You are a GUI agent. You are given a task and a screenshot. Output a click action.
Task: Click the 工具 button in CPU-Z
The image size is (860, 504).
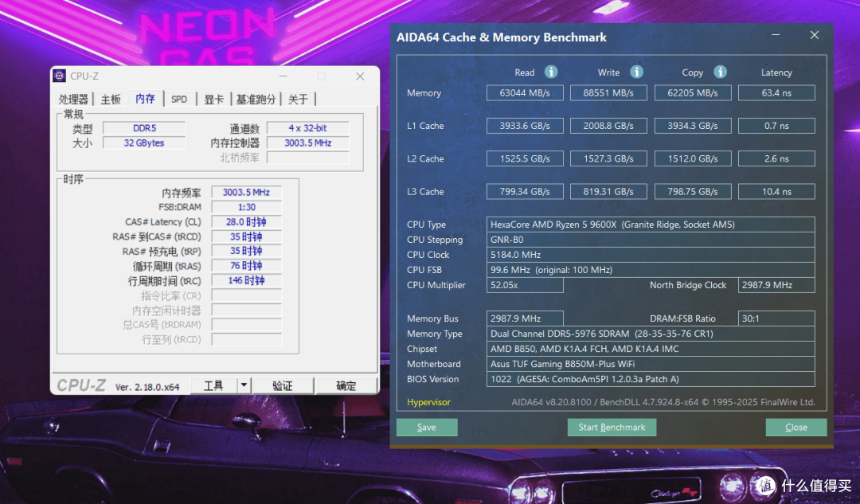[214, 385]
